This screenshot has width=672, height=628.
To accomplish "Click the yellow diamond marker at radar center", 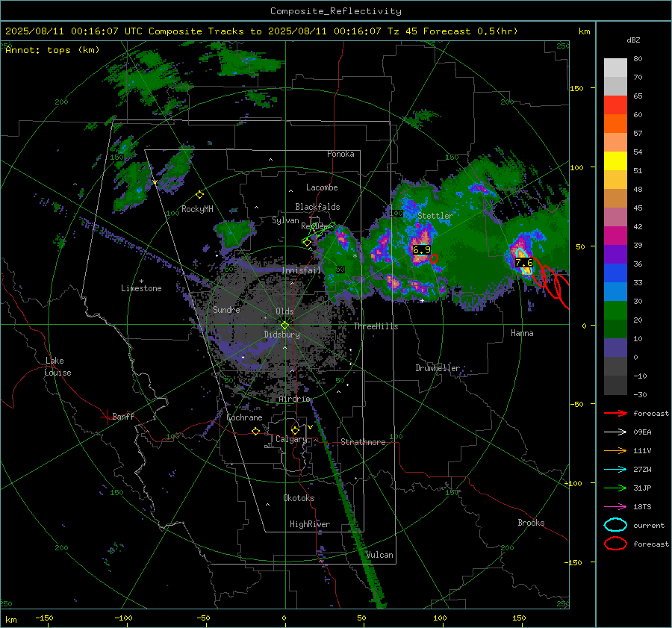I will [284, 325].
